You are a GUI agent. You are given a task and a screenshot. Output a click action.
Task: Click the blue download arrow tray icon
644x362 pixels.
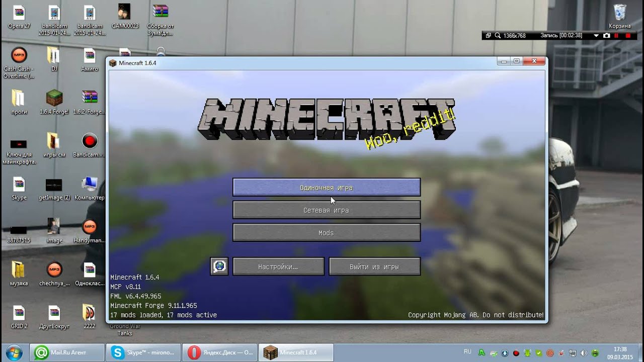point(505,353)
